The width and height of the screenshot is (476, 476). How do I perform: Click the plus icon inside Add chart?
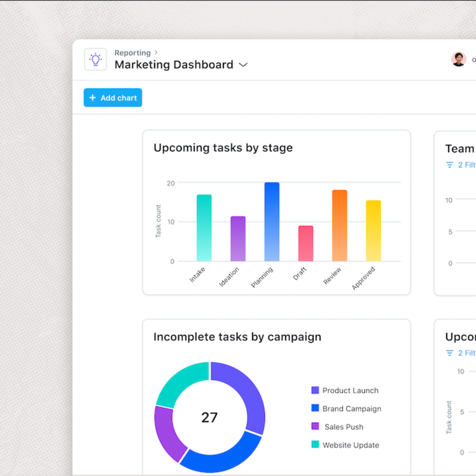tap(92, 98)
